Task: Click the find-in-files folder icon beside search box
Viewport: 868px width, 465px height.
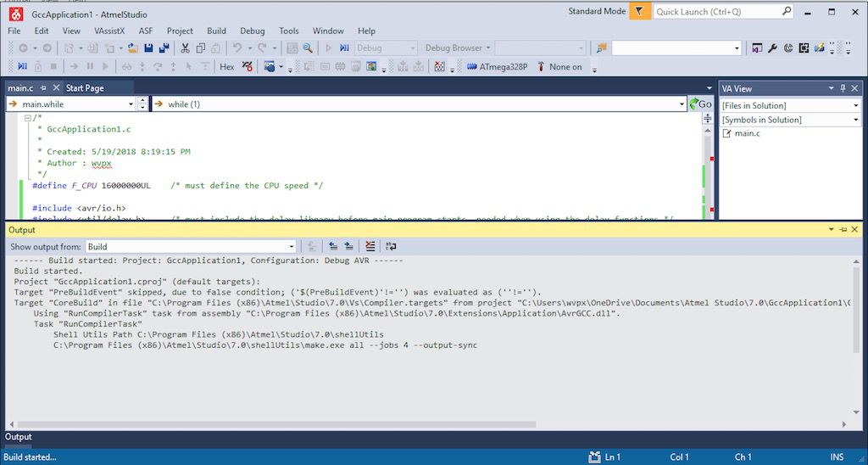Action: (x=602, y=48)
